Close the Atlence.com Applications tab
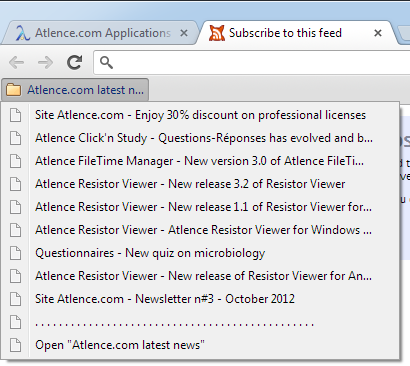The width and height of the screenshot is (410, 366). [184, 33]
